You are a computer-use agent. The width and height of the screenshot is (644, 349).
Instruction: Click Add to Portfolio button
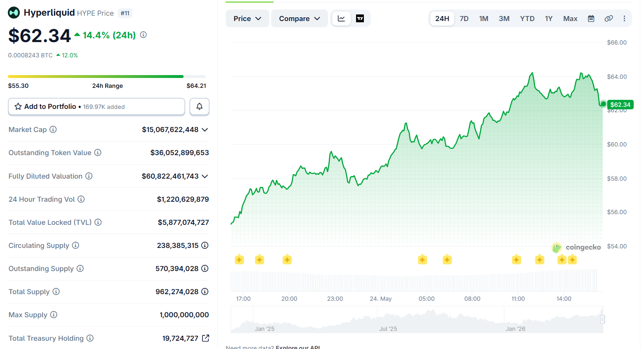point(97,106)
